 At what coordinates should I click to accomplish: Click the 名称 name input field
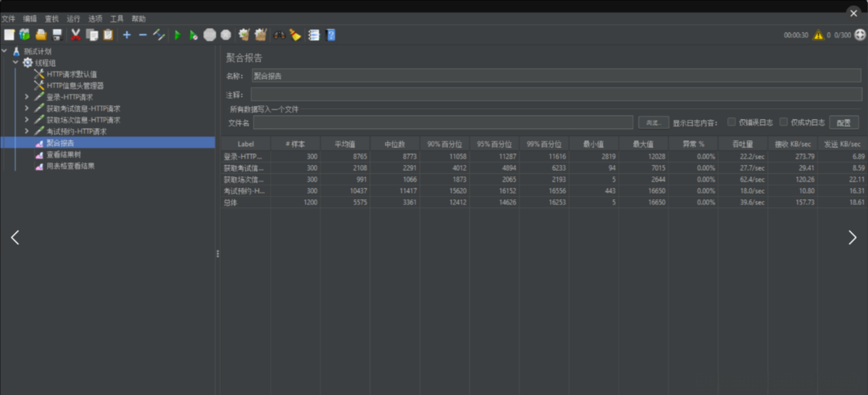[556, 76]
